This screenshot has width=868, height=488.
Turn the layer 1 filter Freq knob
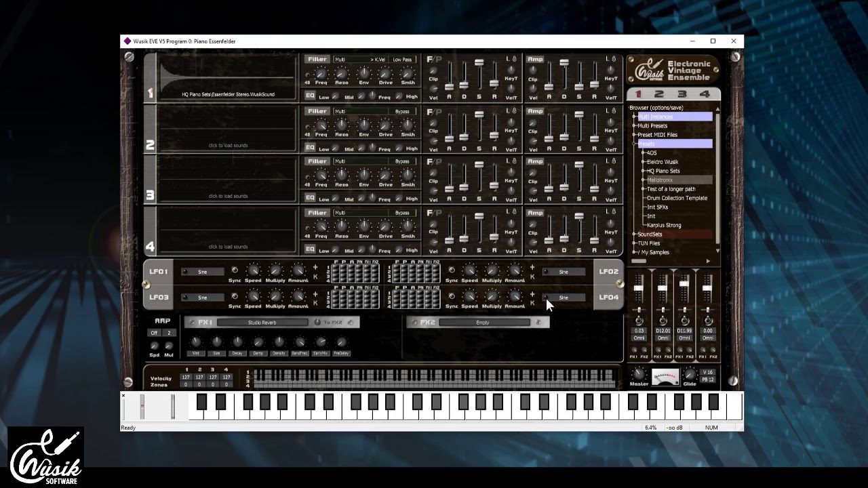(x=321, y=73)
